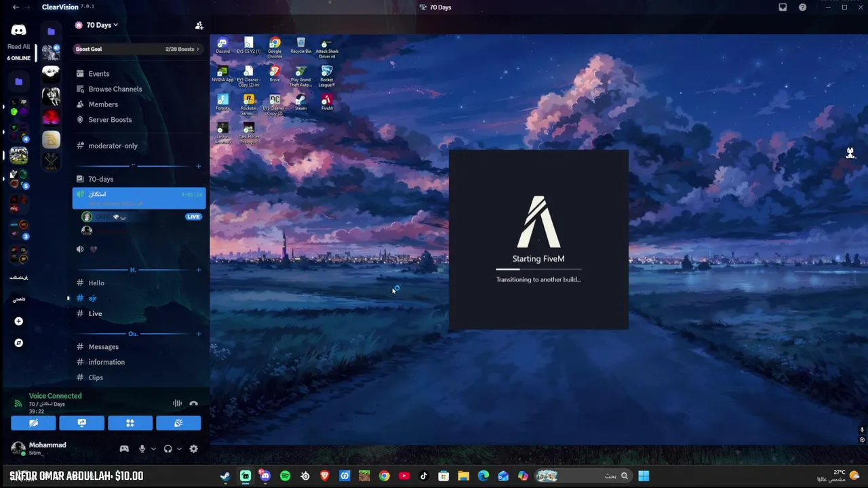
Task: Open the soundboard button
Action: pyautogui.click(x=178, y=423)
